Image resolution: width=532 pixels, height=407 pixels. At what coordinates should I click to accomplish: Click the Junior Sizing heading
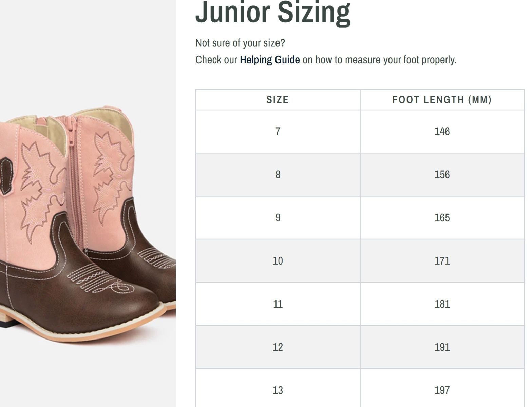pyautogui.click(x=273, y=12)
